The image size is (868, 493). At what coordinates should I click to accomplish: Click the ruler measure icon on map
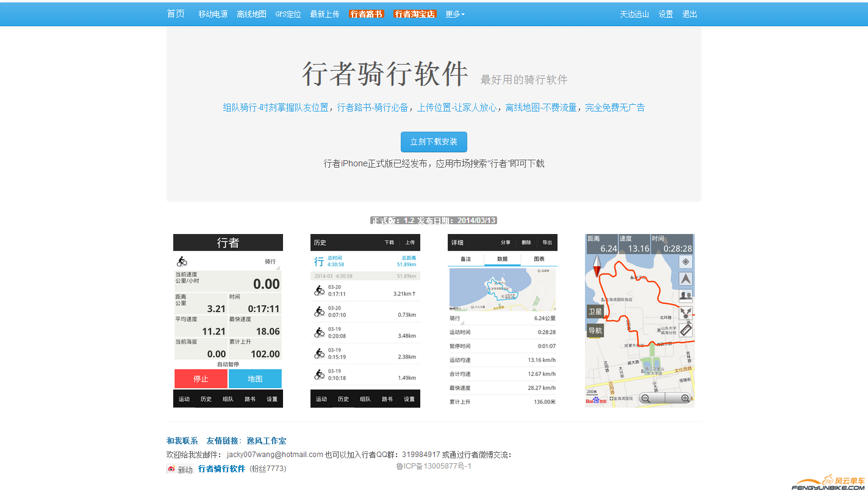(x=686, y=330)
